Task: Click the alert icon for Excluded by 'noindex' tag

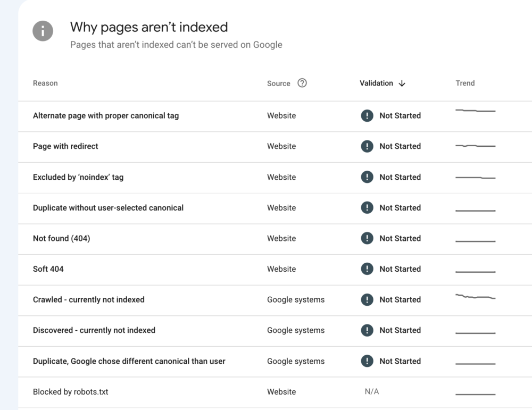Action: (367, 177)
